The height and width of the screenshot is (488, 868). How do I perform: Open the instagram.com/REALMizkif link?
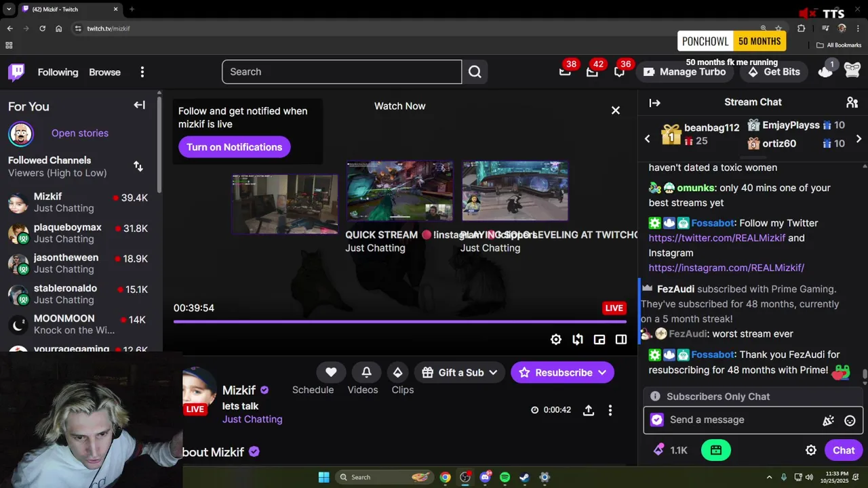point(726,268)
